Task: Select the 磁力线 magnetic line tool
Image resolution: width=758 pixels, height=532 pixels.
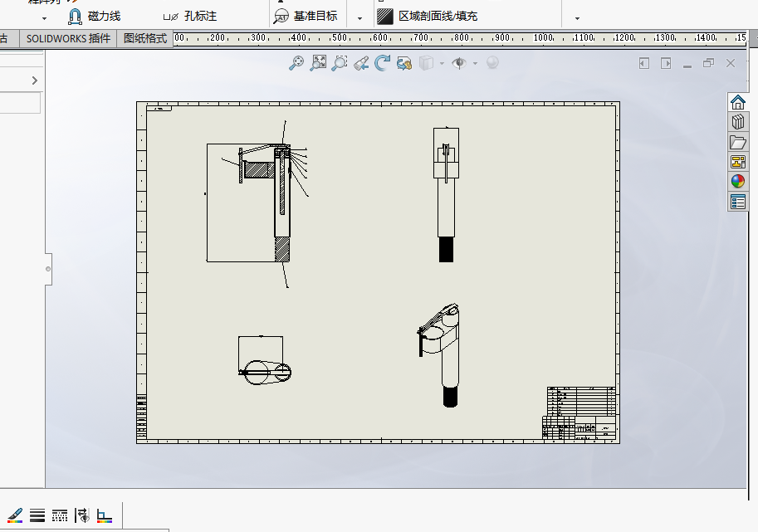Action: coord(95,17)
